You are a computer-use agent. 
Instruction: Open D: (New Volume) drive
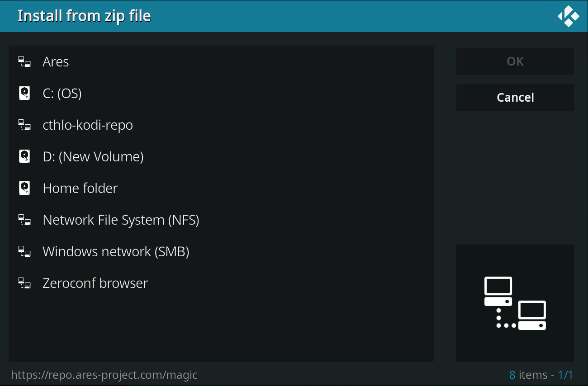[x=221, y=156]
